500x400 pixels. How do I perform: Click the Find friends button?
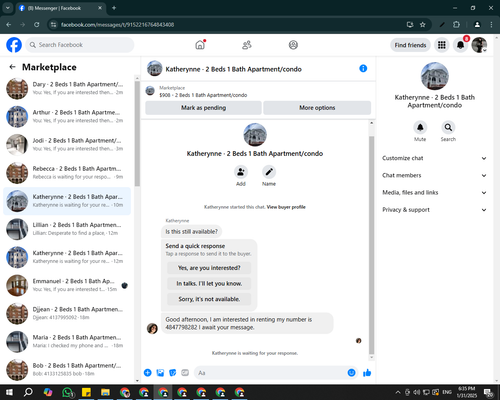point(410,45)
